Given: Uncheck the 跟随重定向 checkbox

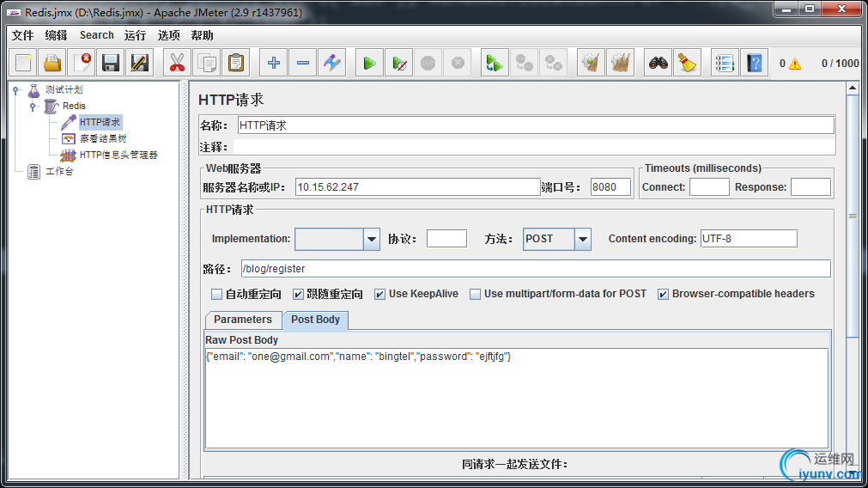Looking at the screenshot, I should tap(299, 294).
